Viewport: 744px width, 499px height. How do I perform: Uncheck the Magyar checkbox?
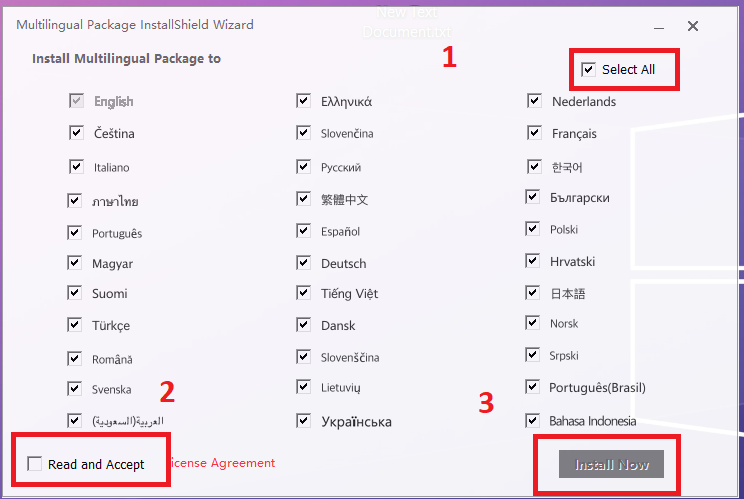click(74, 263)
